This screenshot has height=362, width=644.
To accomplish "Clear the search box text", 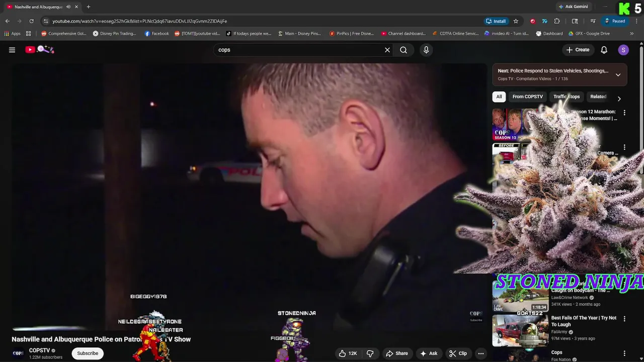I will point(387,50).
